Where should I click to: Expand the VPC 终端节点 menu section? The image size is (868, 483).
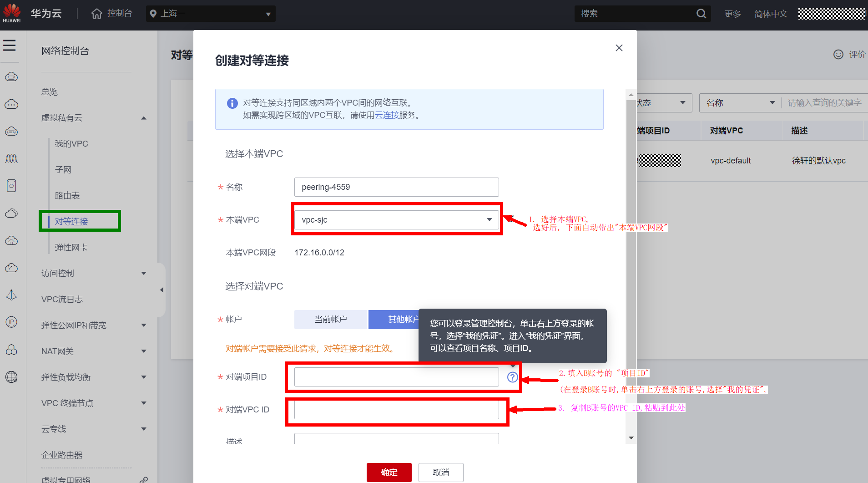coord(144,403)
